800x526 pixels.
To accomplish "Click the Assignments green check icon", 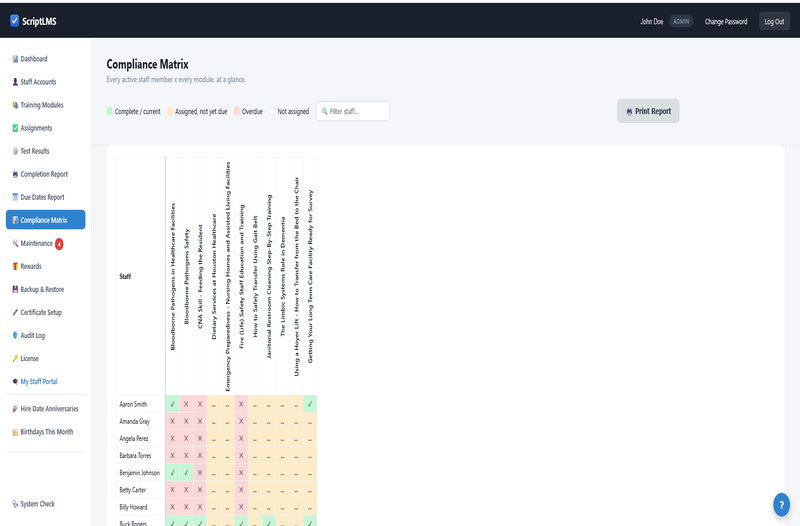I will (15, 128).
